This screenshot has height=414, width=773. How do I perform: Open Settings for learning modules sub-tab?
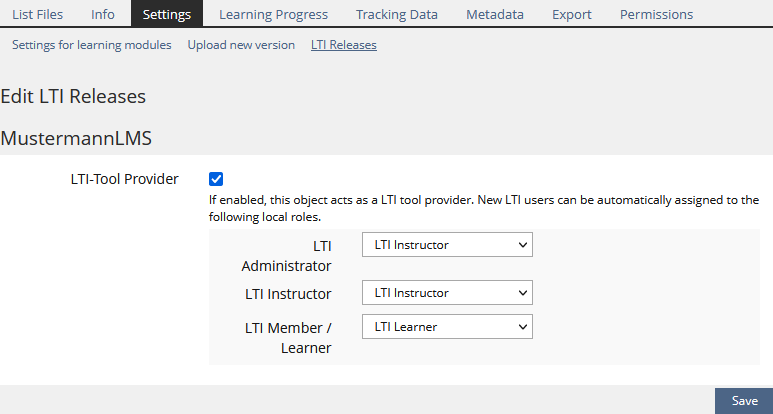point(92,45)
